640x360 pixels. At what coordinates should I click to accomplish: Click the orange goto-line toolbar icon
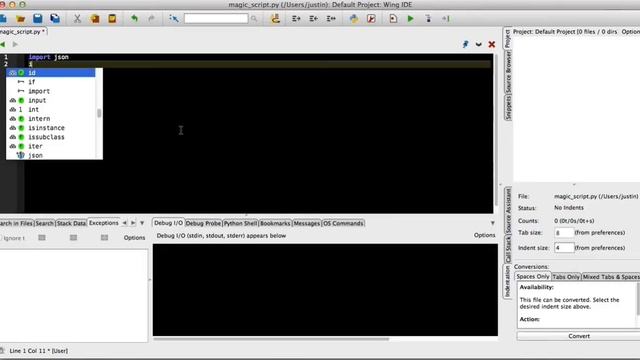[x=276, y=18]
